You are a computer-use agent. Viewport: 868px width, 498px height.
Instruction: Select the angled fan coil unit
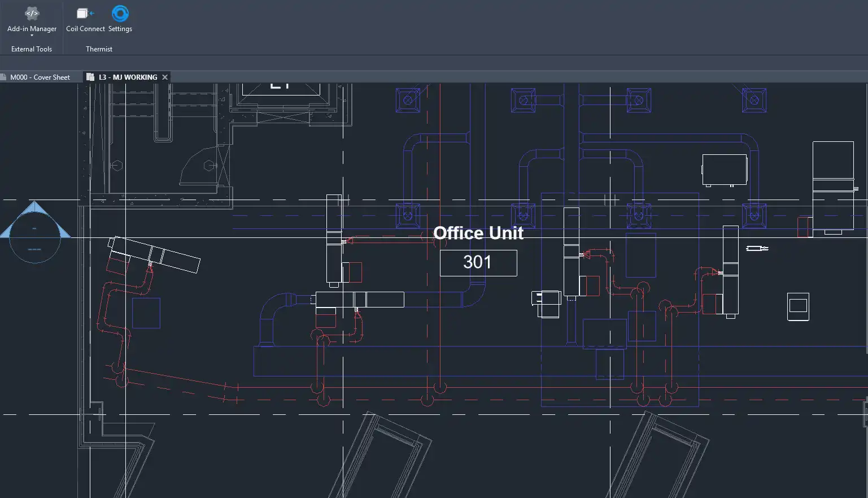[x=154, y=254]
